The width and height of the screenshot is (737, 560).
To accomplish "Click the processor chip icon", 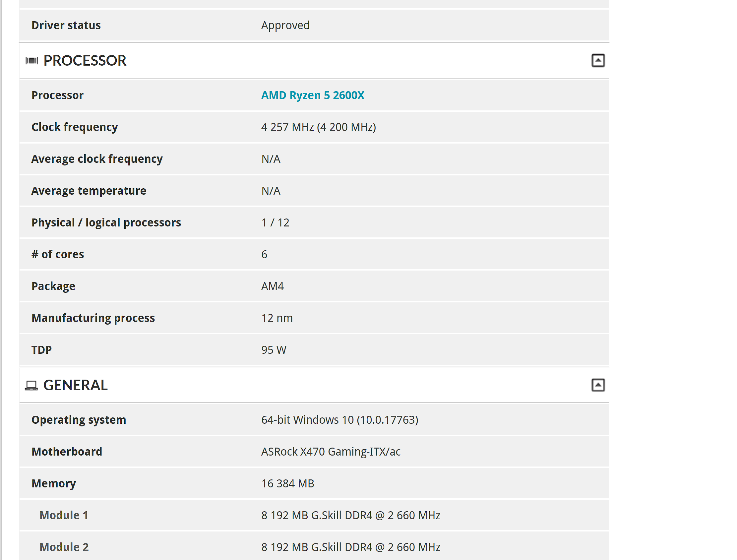I will coord(32,61).
